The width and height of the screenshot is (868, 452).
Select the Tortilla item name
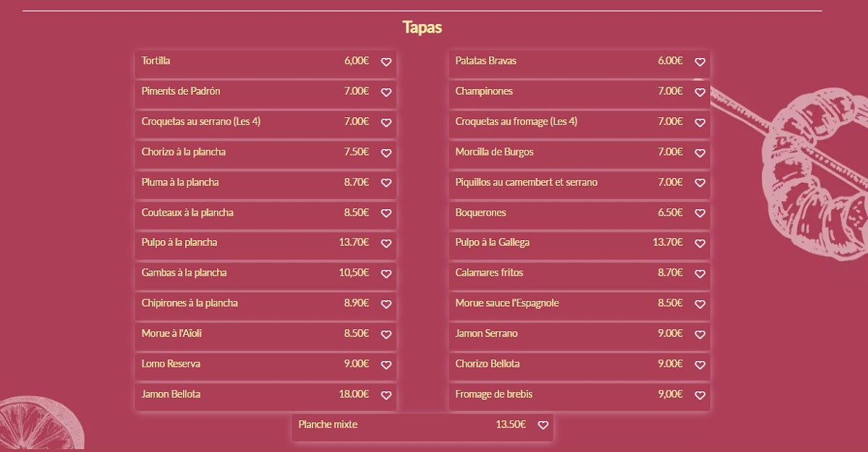point(156,61)
